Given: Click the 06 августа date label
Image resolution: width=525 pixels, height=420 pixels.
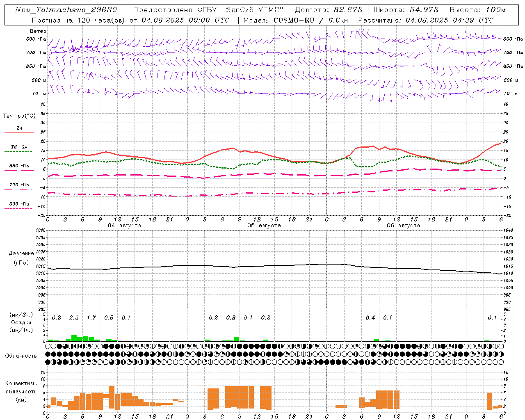Looking at the screenshot, I should coord(404,226).
